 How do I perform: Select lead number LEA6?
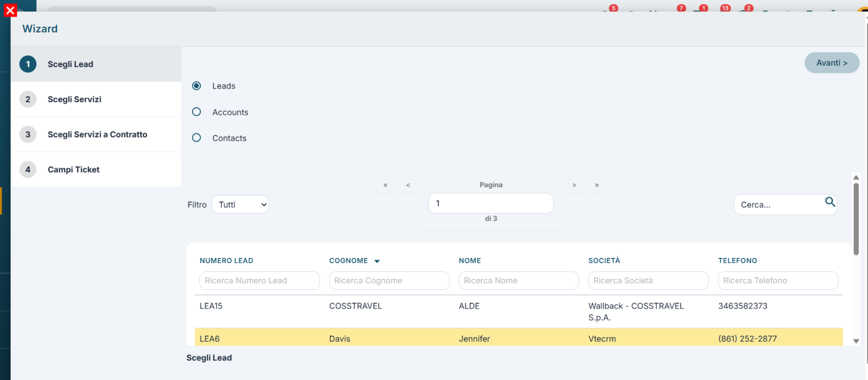[x=210, y=339]
